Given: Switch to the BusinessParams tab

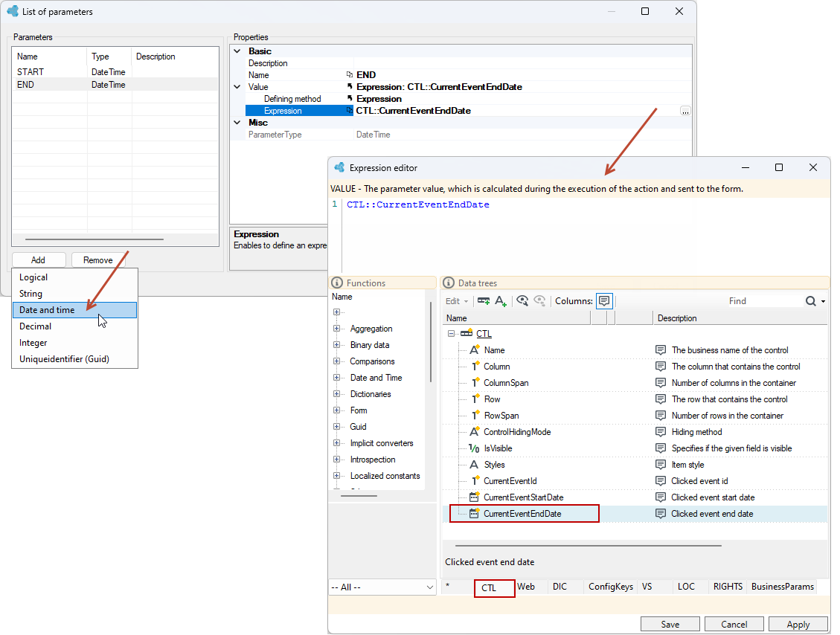Looking at the screenshot, I should click(x=783, y=587).
